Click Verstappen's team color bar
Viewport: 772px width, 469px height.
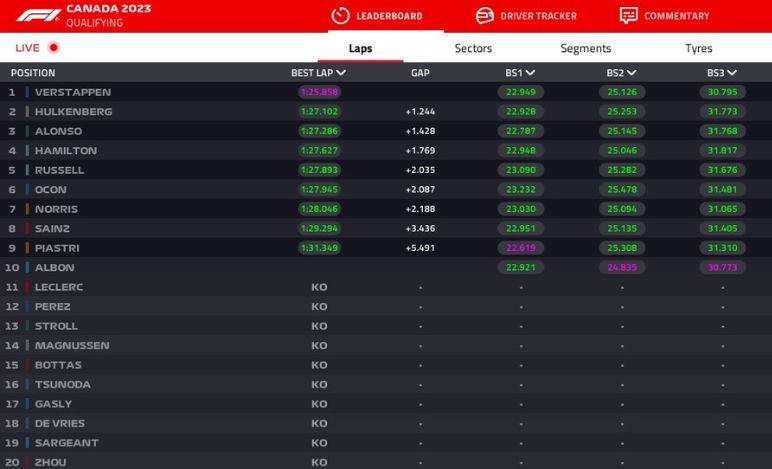[x=27, y=92]
